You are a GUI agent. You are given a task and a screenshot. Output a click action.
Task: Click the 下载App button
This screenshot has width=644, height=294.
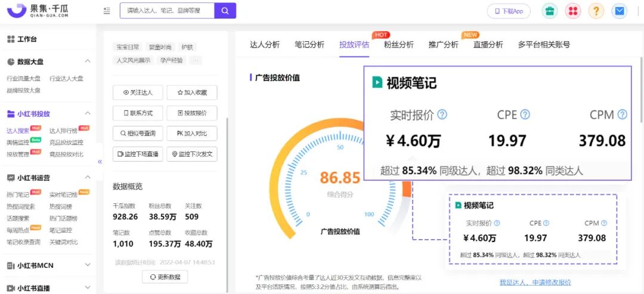(509, 11)
